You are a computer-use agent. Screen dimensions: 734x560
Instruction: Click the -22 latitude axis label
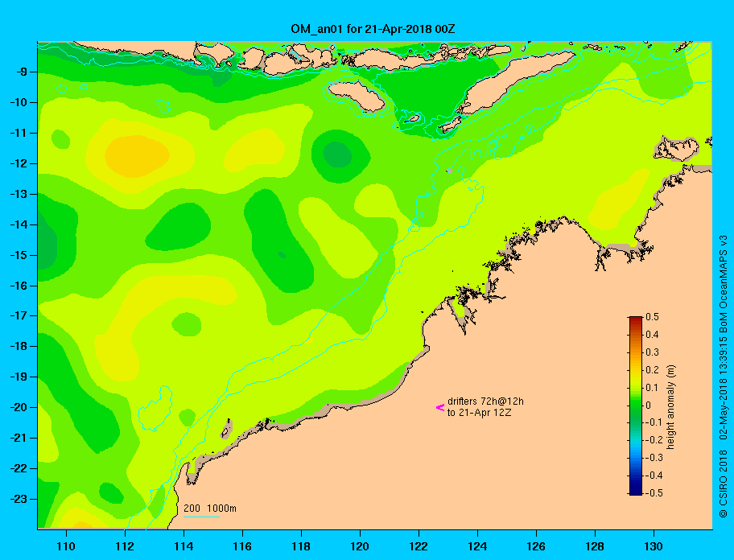(x=18, y=468)
